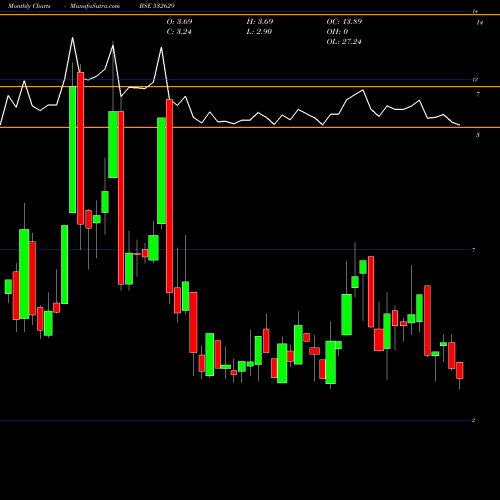Click the open value 'O: 3.69'
The height and width of the screenshot is (500, 500).
(179, 22)
